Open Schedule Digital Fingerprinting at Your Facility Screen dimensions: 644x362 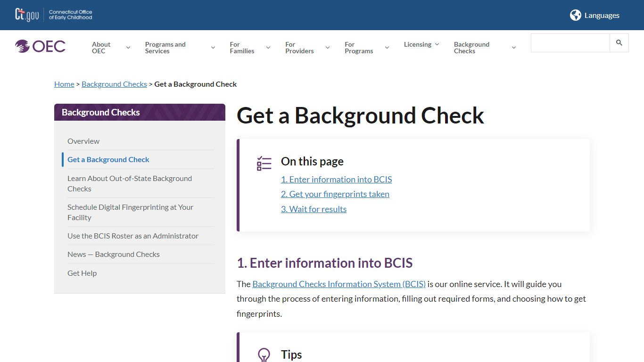point(131,212)
